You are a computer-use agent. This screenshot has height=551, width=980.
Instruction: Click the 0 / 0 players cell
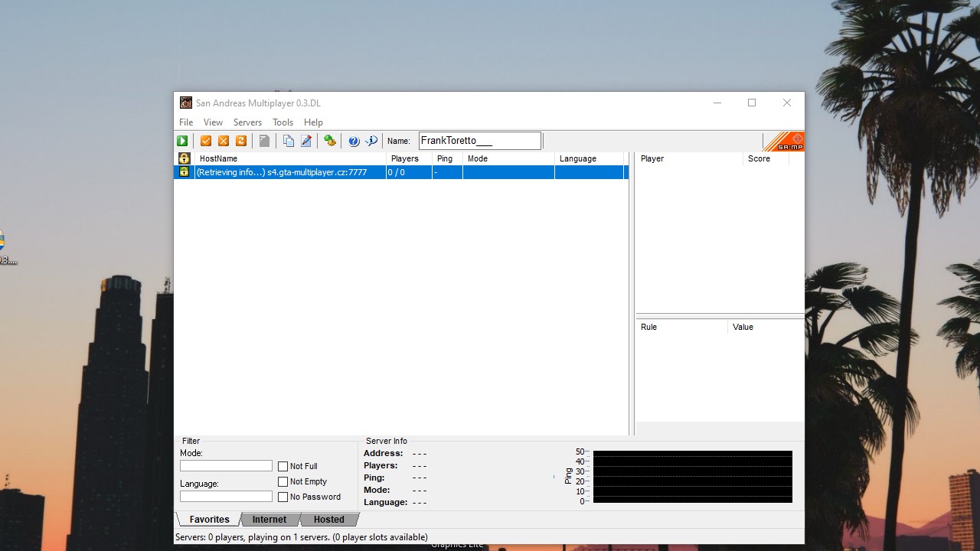click(409, 172)
